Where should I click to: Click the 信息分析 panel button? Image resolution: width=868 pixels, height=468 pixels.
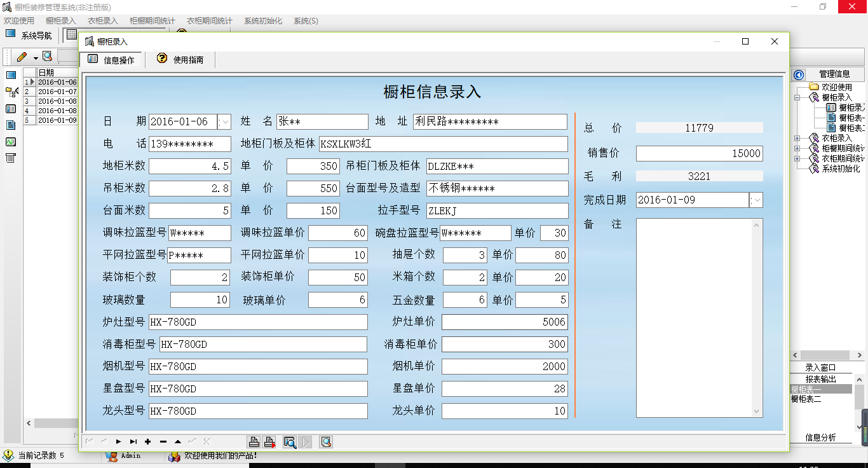pos(820,437)
